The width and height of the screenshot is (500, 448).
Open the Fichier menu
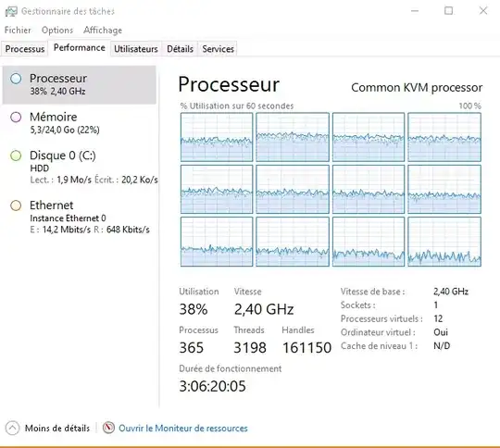pyautogui.click(x=18, y=31)
